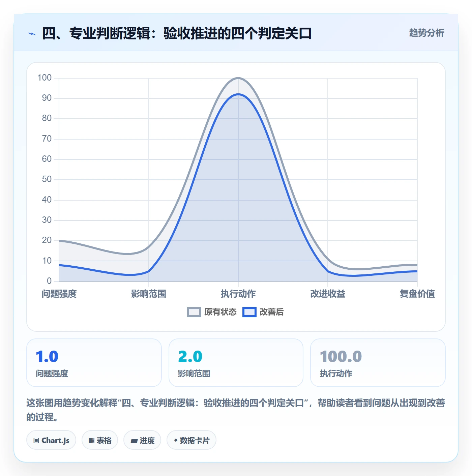Click the 执行动作 x-axis label
Screen dimensions: 472x476
pyautogui.click(x=238, y=294)
